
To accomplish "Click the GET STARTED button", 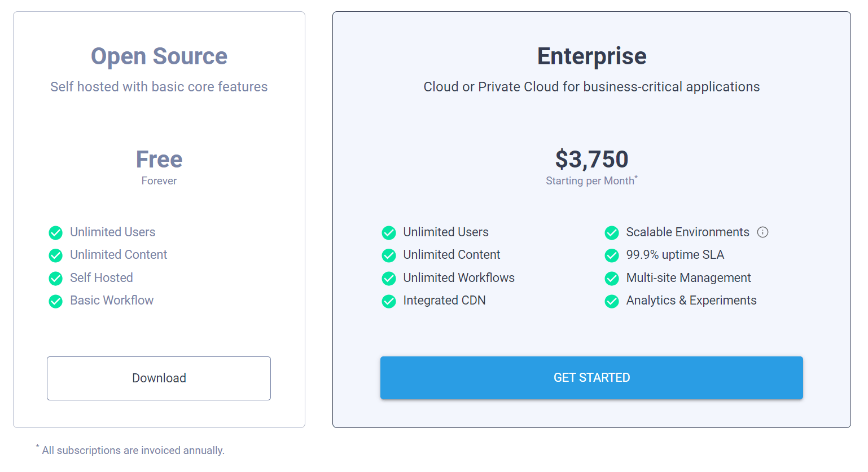I will point(591,378).
